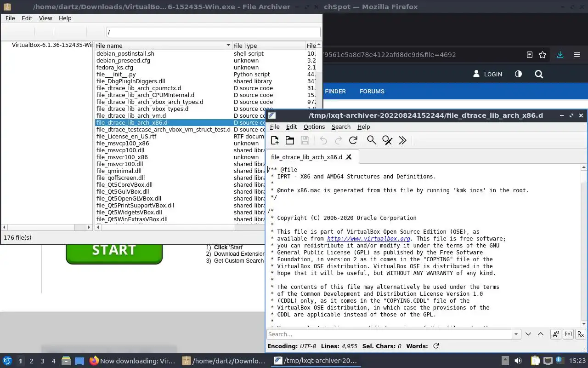588x368 pixels.
Task: Open the File menu in the text editor
Action: coord(275,127)
